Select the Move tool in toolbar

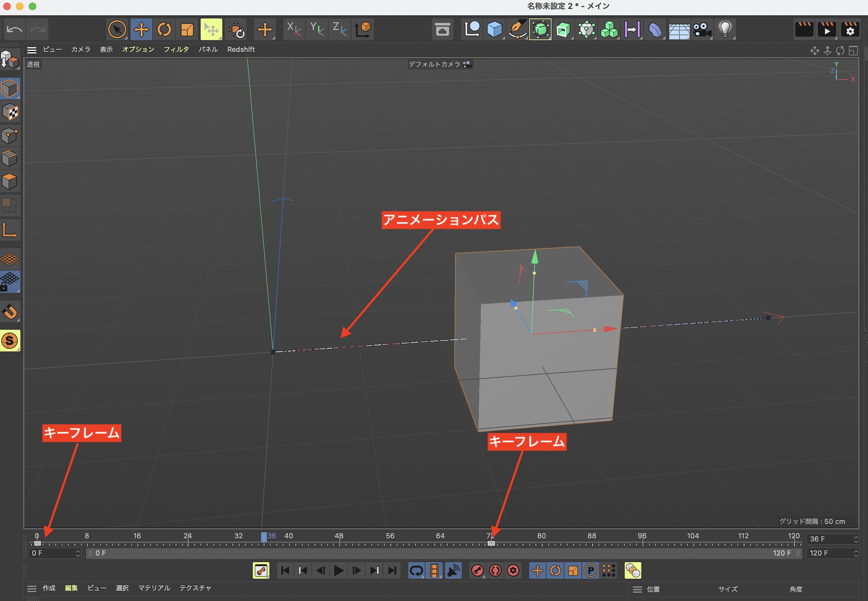pyautogui.click(x=141, y=30)
